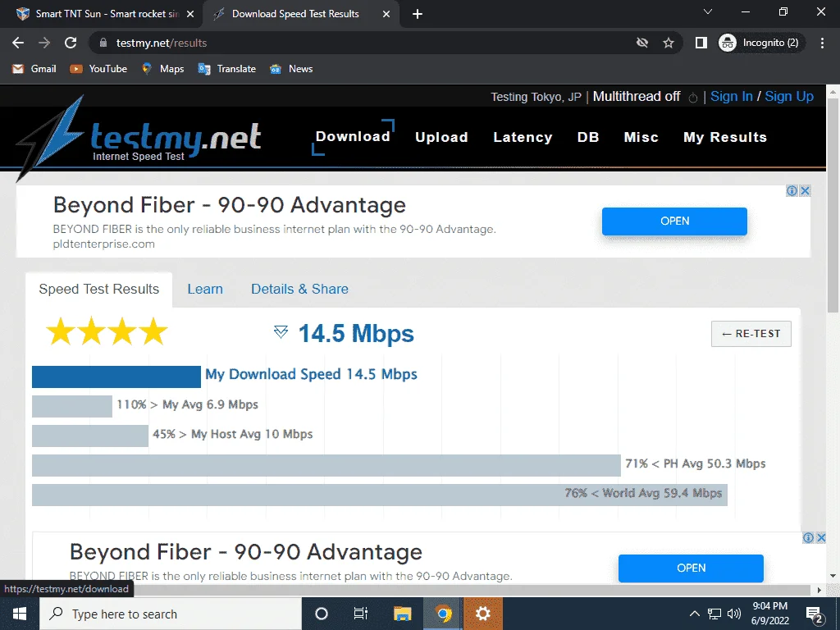The height and width of the screenshot is (630, 840).
Task: Open Settings gear on the taskbar
Action: tap(482, 614)
